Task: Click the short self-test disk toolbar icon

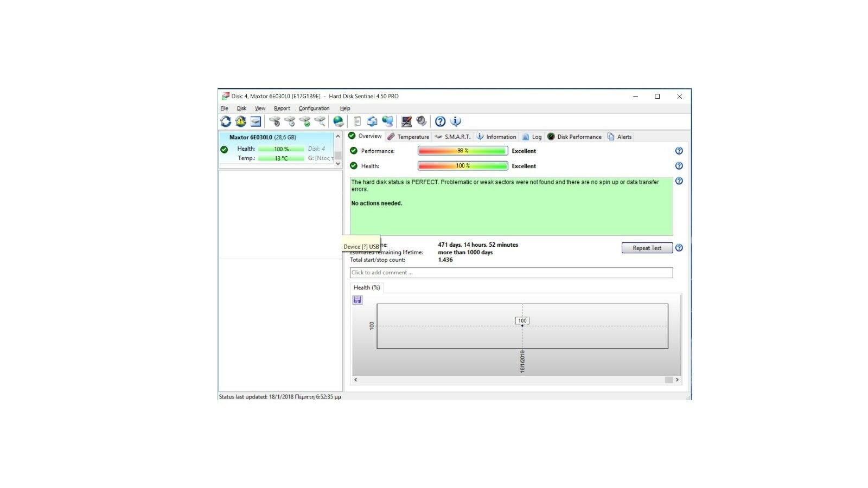Action: pos(275,121)
